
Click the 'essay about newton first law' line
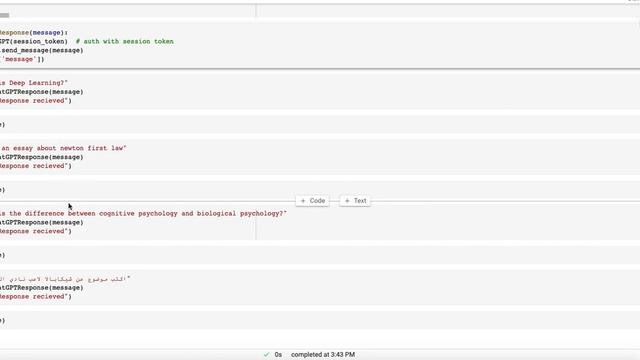[x=63, y=148]
